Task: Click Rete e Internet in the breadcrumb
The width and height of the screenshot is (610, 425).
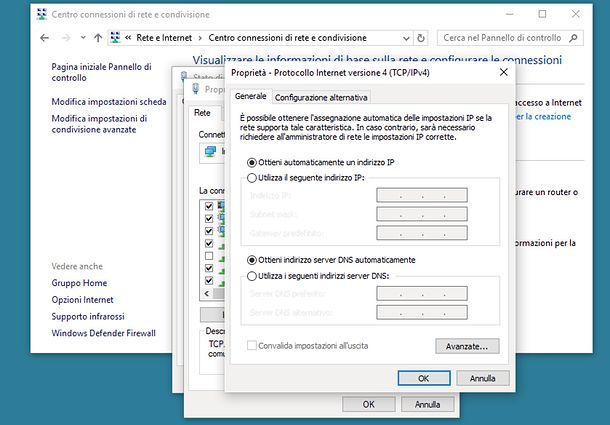Action: pos(164,38)
